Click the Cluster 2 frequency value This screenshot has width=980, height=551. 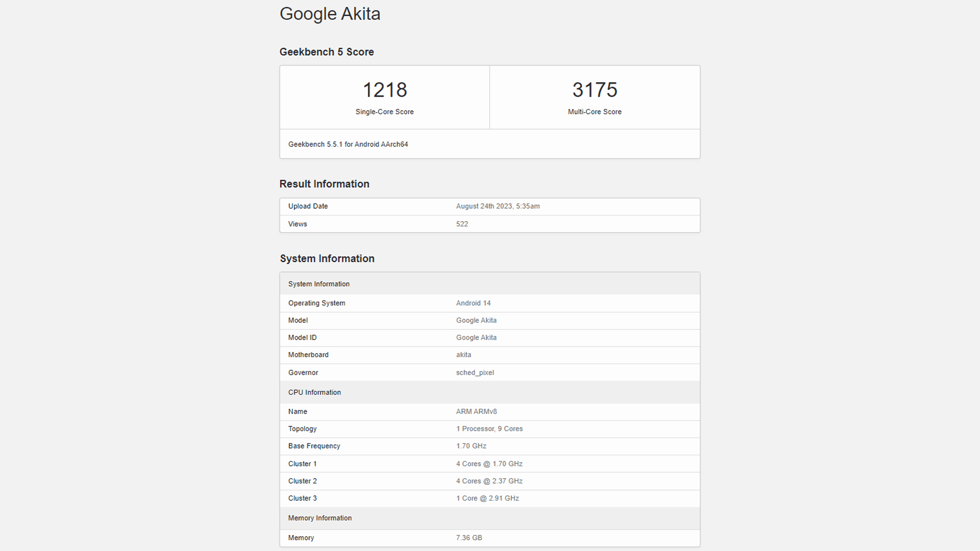tap(489, 481)
